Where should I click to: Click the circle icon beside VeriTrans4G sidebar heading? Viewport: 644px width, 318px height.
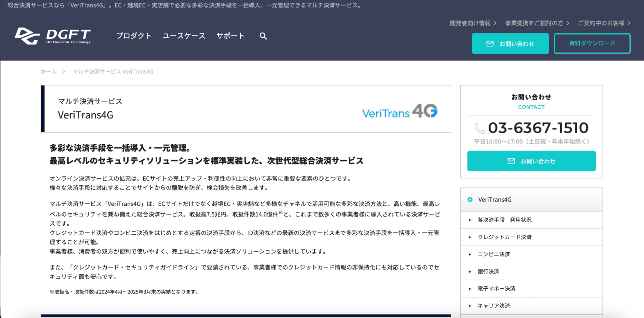(470, 200)
